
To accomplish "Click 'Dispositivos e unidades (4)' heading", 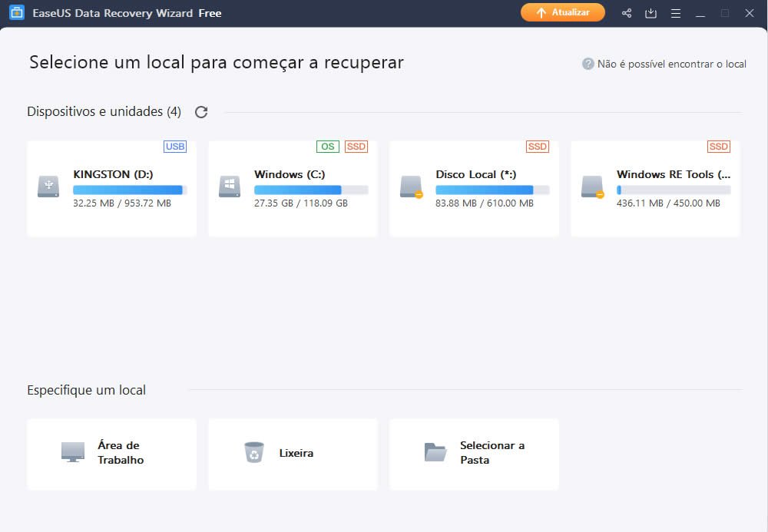I will [104, 112].
